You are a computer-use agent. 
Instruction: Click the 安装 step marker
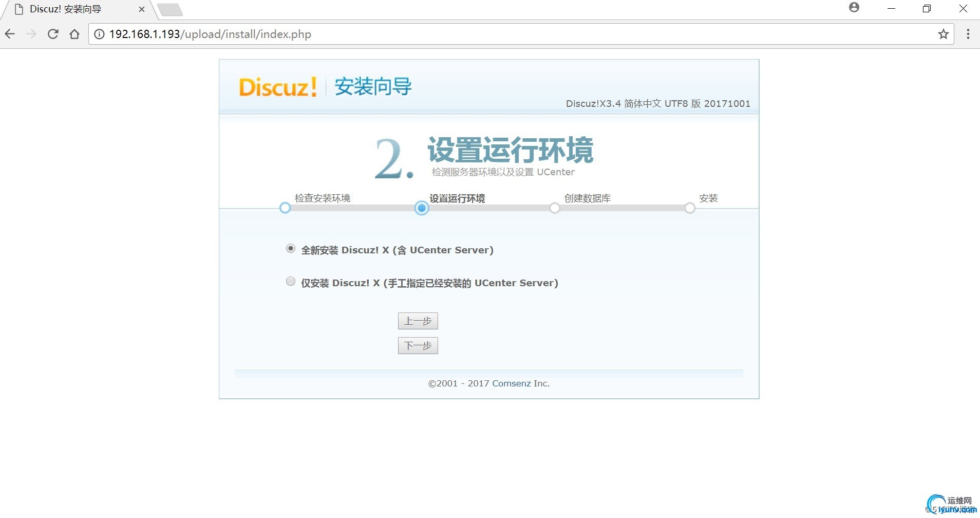coord(690,208)
